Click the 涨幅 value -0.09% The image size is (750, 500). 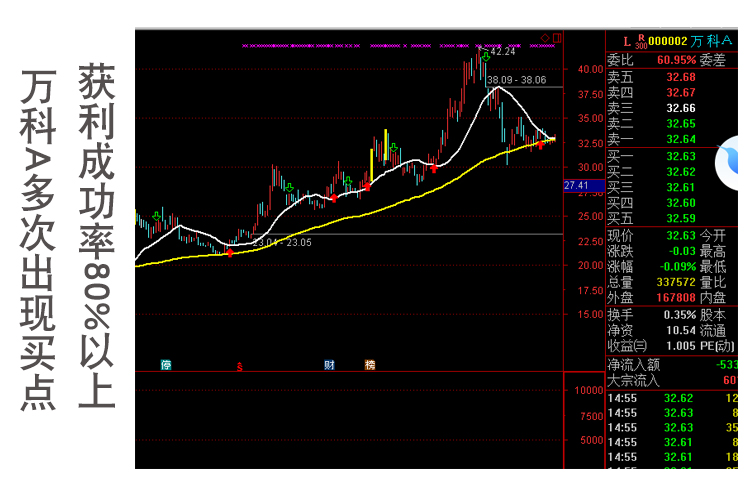click(x=678, y=267)
